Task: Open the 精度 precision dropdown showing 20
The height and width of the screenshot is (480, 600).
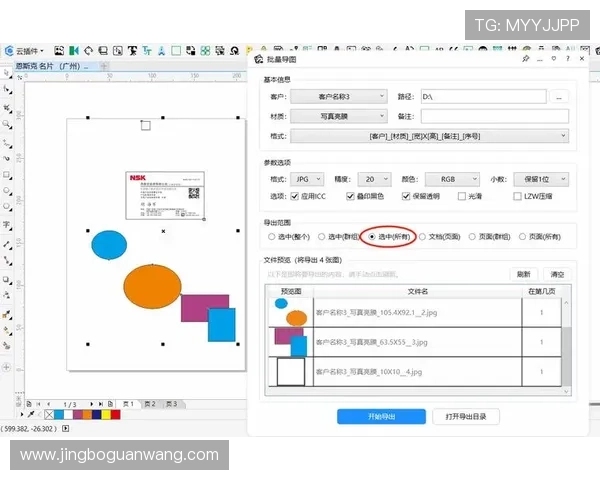Action: tap(374, 179)
